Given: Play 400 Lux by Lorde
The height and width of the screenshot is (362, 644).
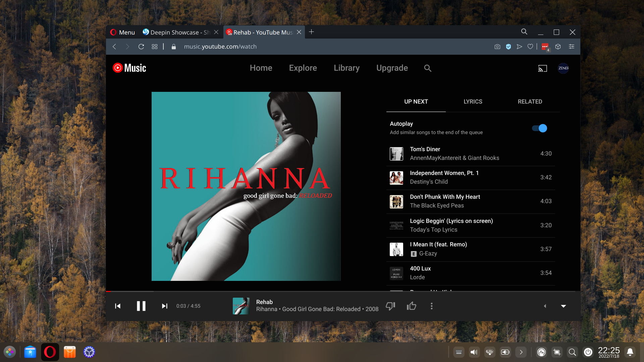Looking at the screenshot, I should click(x=471, y=273).
